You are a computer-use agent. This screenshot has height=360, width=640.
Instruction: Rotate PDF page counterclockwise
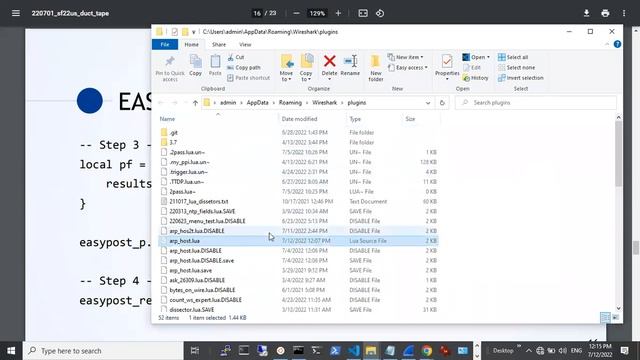(380, 13)
